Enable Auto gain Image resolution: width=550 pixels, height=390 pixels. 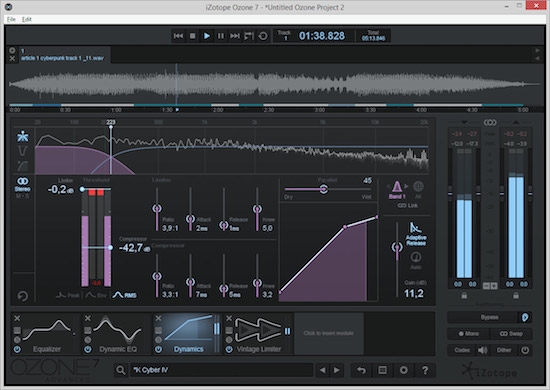click(416, 260)
